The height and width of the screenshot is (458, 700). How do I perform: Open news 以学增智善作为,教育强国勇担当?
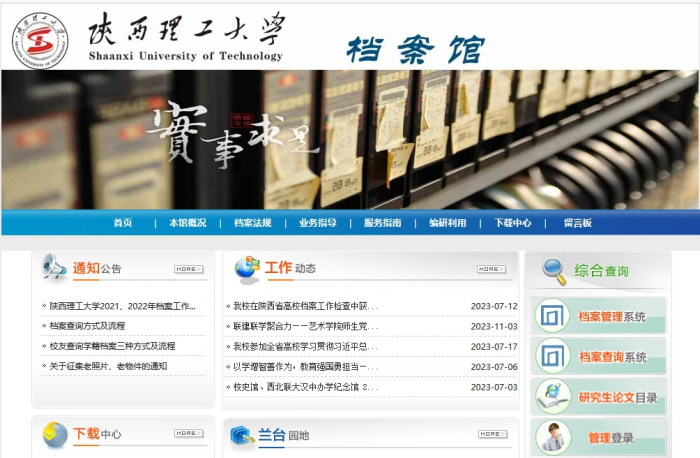305,366
